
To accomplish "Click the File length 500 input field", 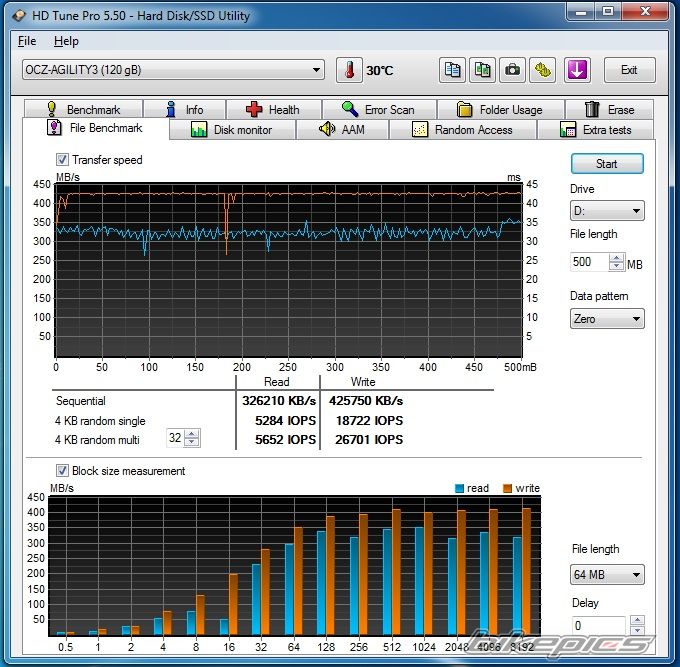I will (586, 262).
